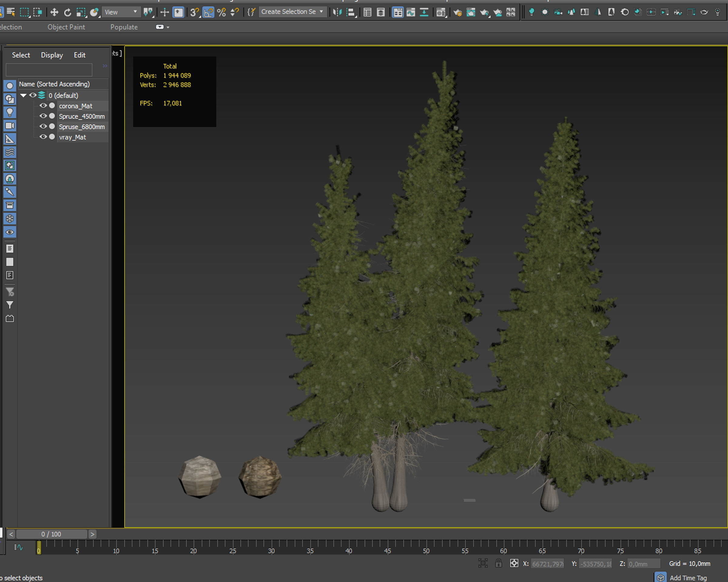Toggle the Window/Crossing selection mode
The image size is (728, 582).
(38, 12)
